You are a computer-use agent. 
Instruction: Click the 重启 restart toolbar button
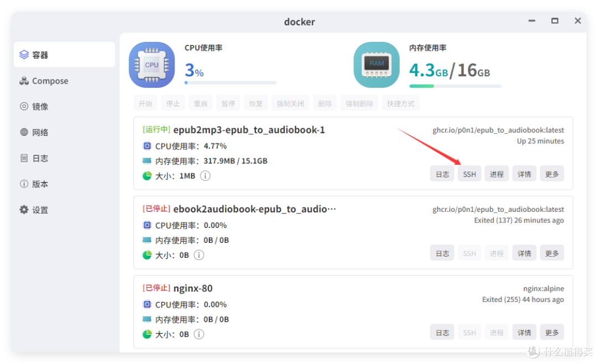(x=200, y=103)
